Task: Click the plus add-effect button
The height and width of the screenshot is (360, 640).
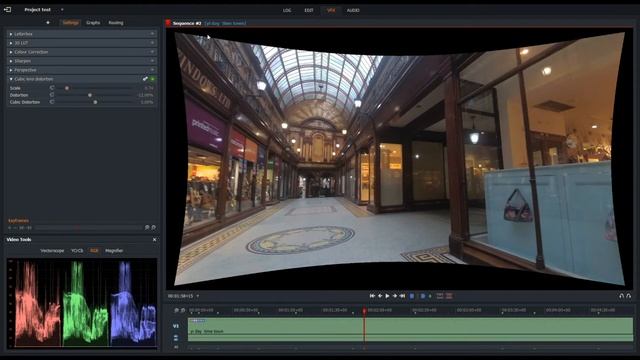Action: tap(48, 22)
